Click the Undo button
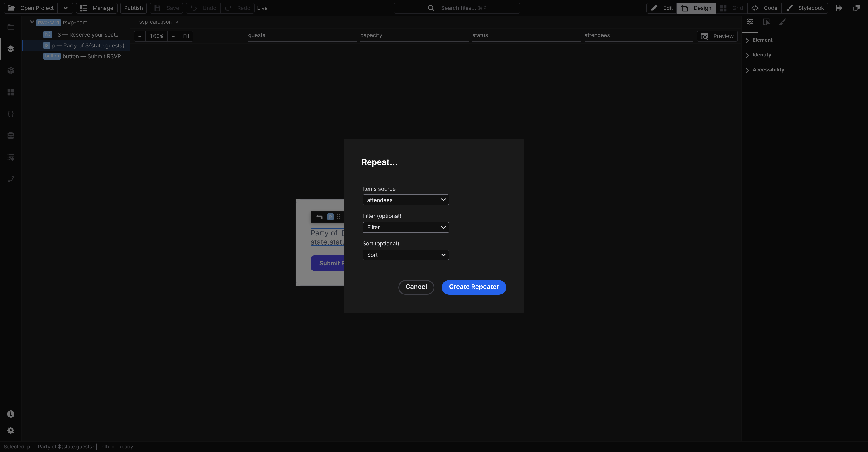 pos(203,8)
